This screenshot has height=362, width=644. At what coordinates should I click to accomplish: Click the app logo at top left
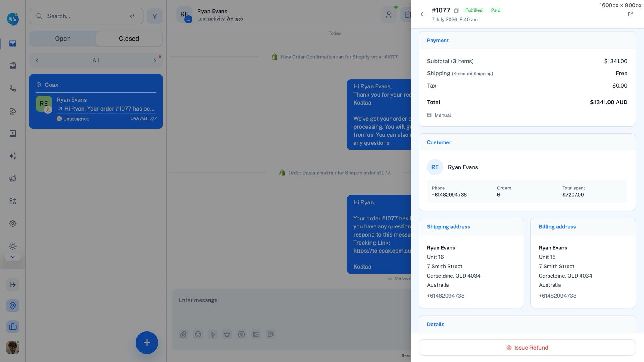coord(12,19)
